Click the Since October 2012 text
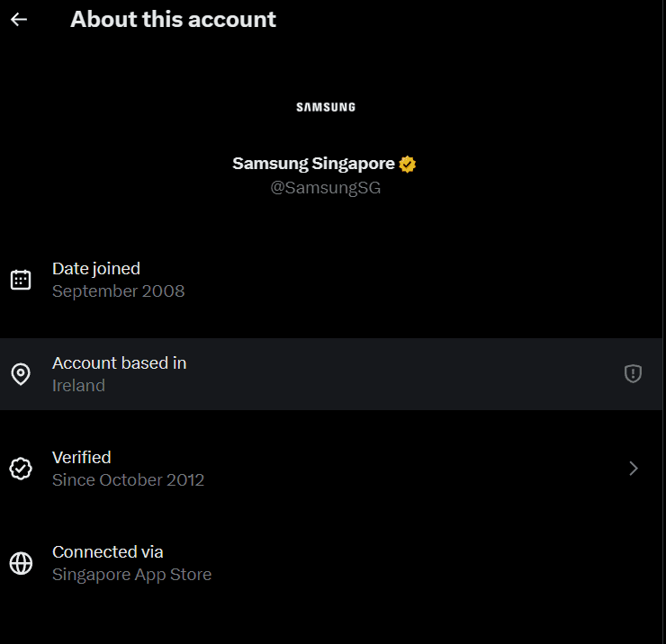Image resolution: width=666 pixels, height=644 pixels. click(128, 480)
